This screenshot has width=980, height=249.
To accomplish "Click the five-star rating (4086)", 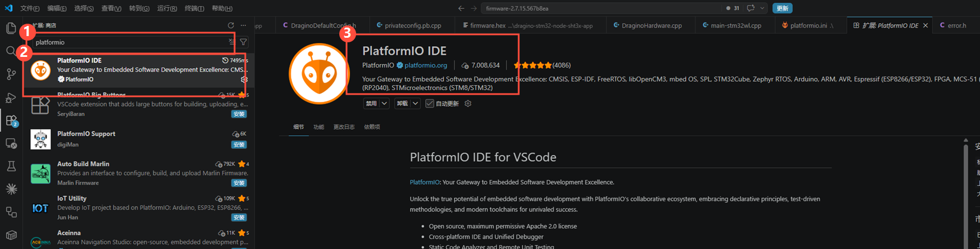I will (x=542, y=65).
